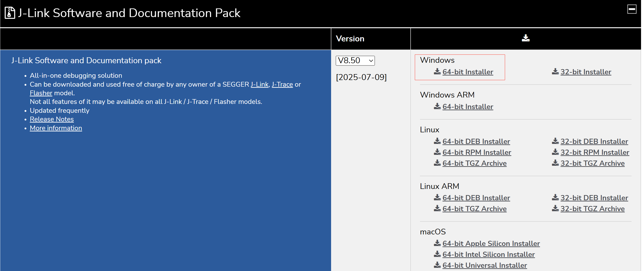The image size is (644, 271).
Task: Open the Release Notes link
Action: (52, 119)
